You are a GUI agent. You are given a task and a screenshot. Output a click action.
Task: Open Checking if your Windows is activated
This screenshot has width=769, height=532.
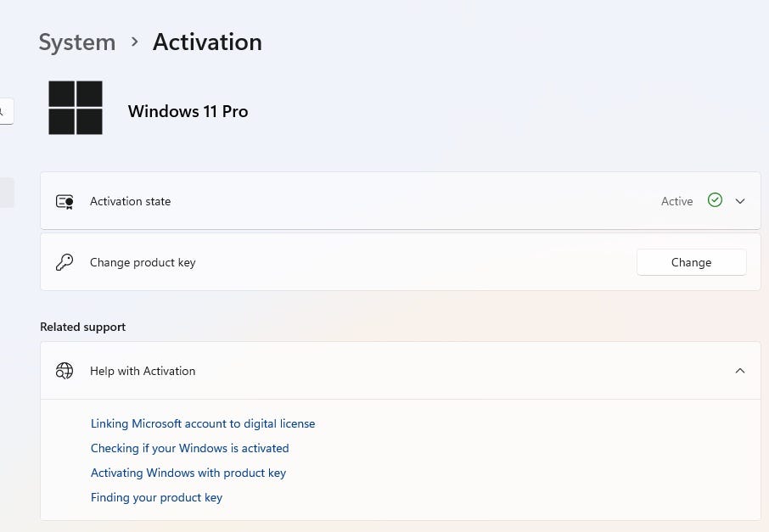coord(190,448)
